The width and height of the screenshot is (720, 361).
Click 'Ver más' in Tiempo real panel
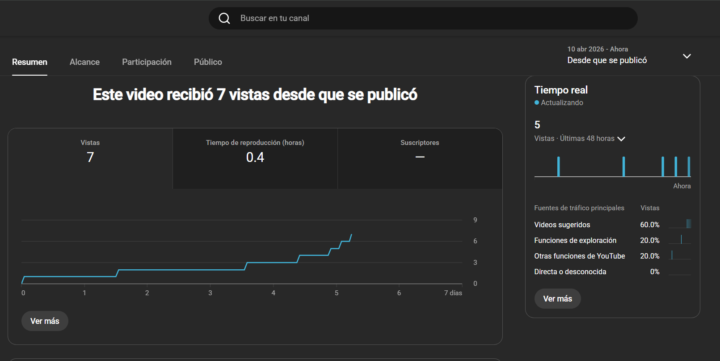pos(557,299)
